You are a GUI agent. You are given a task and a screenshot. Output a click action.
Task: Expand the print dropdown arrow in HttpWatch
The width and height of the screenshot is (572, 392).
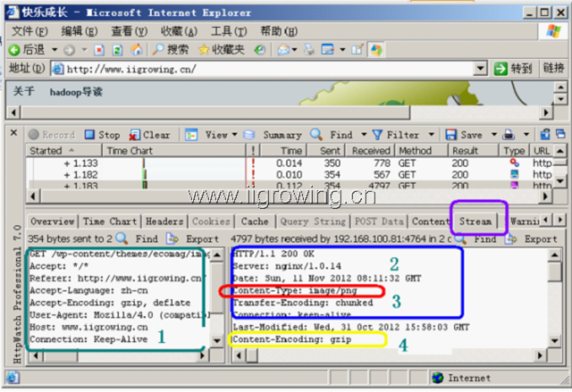526,135
